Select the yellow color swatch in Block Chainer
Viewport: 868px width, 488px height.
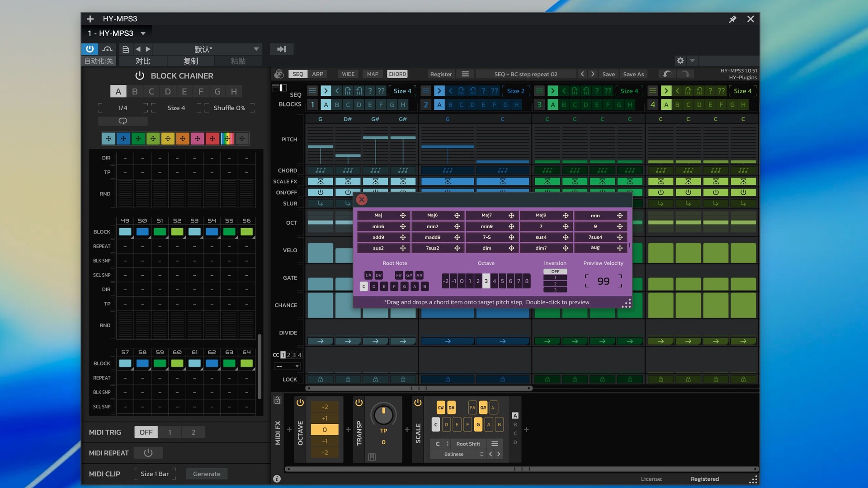168,139
